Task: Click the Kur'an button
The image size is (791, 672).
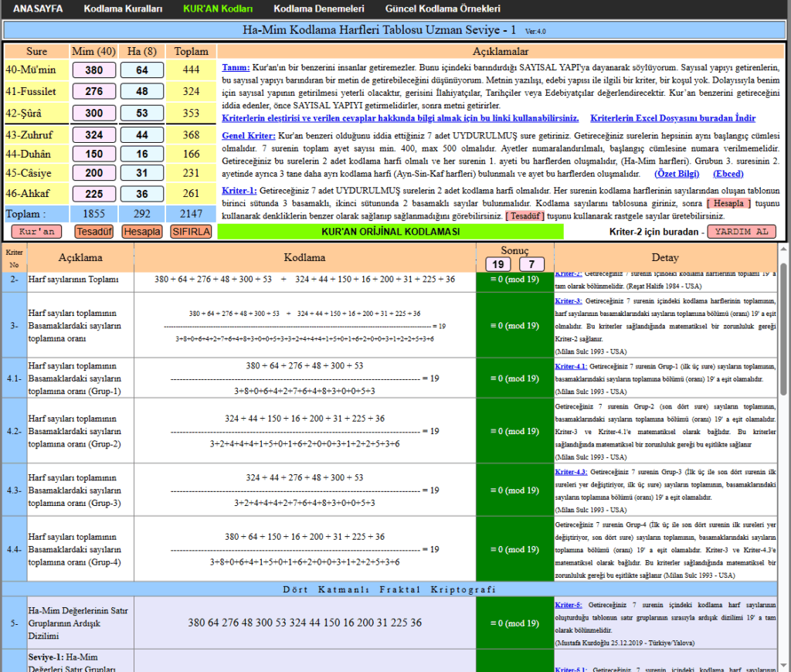Action: point(36,232)
